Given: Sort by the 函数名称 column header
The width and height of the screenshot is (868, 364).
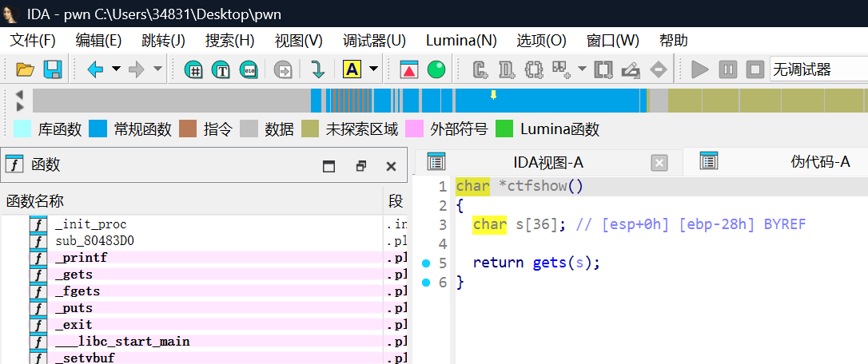Looking at the screenshot, I should click(x=193, y=201).
